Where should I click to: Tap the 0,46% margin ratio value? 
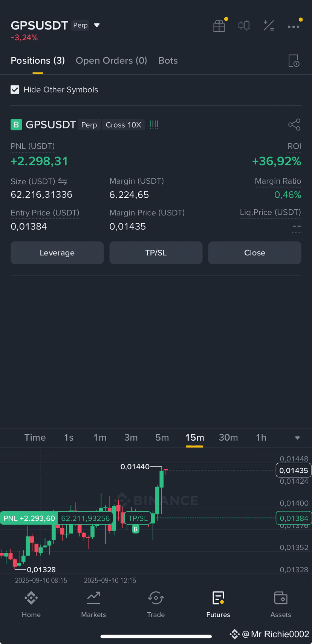point(288,195)
